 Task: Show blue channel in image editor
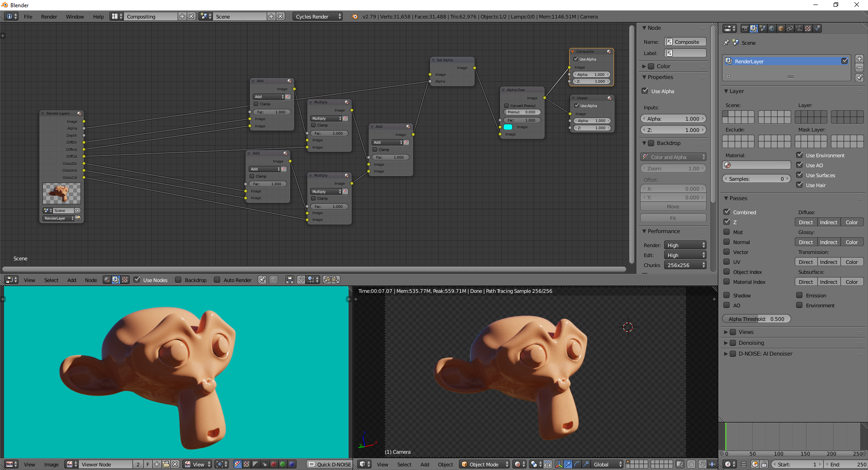click(x=292, y=464)
